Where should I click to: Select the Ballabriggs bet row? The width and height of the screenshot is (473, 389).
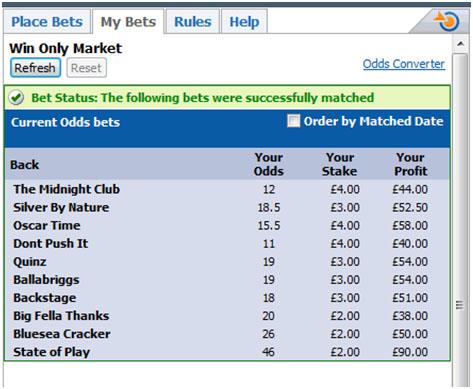point(227,280)
